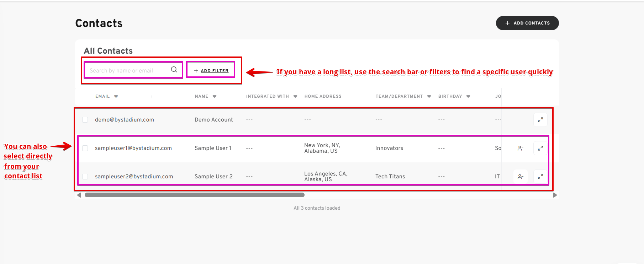
Task: Click the right scroll arrow of table
Action: [555, 195]
